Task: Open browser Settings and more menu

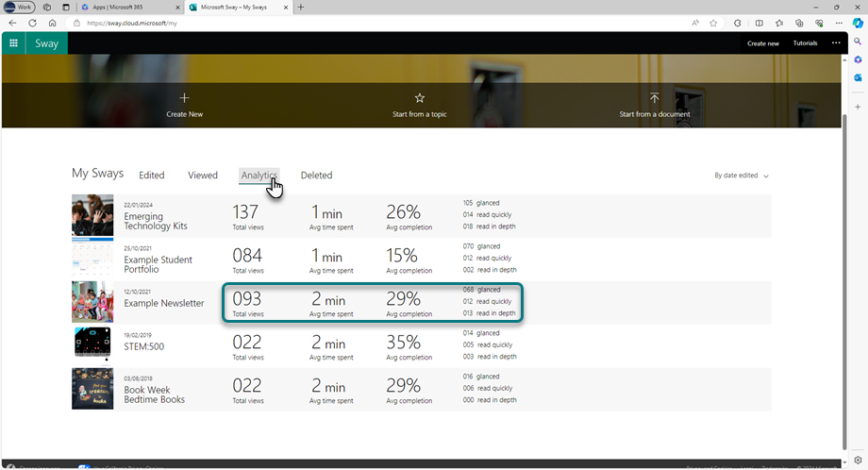Action: click(x=839, y=23)
